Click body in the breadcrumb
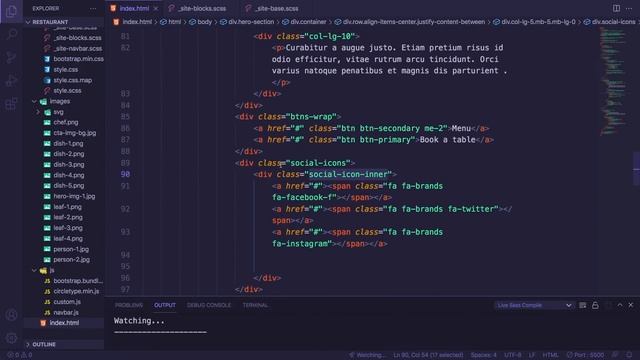 coord(204,22)
